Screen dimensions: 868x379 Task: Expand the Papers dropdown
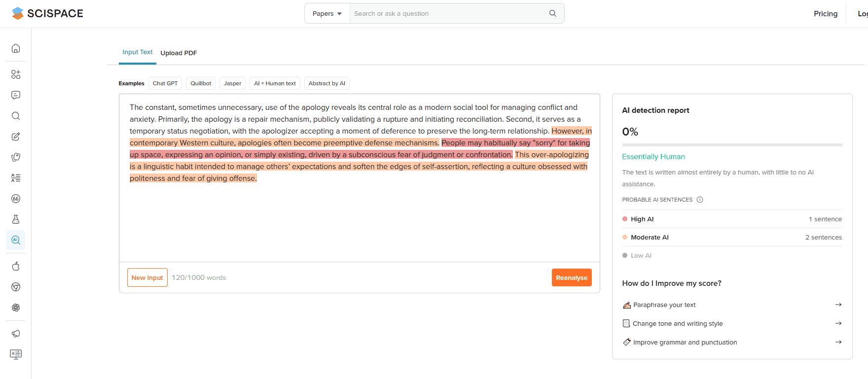point(327,13)
